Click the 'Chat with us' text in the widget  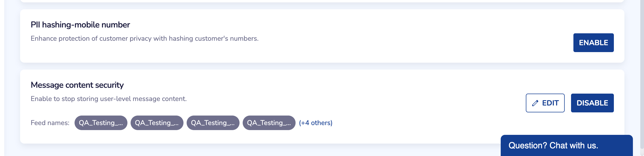[x=573, y=145]
